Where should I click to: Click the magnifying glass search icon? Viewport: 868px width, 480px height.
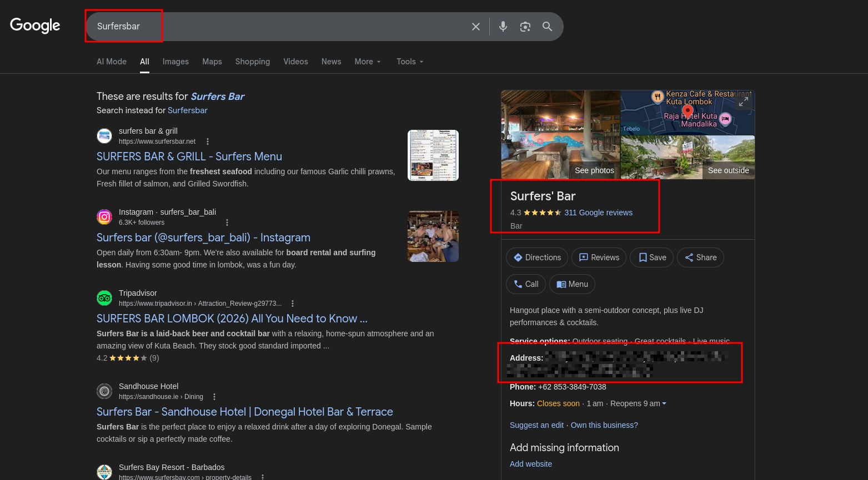(548, 27)
